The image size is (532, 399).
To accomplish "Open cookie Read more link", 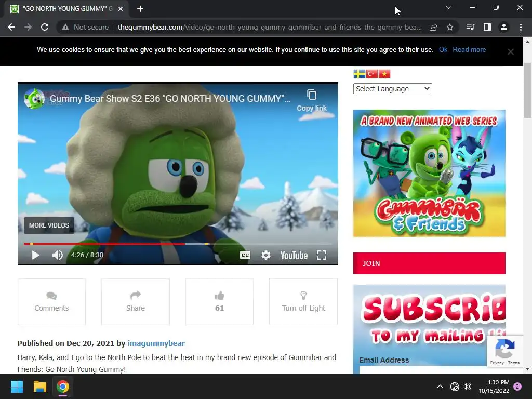I will pos(469,49).
